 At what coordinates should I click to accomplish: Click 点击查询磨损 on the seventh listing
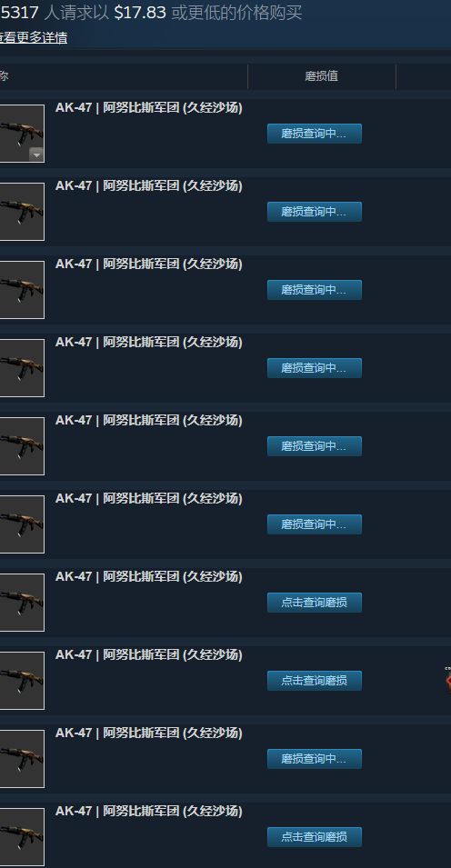[x=314, y=603]
